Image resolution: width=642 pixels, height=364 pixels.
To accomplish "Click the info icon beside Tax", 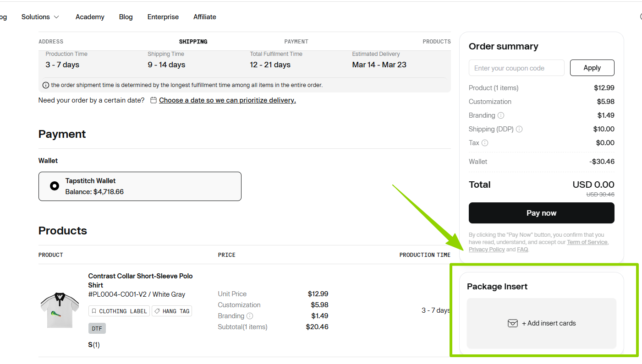I will pyautogui.click(x=485, y=143).
